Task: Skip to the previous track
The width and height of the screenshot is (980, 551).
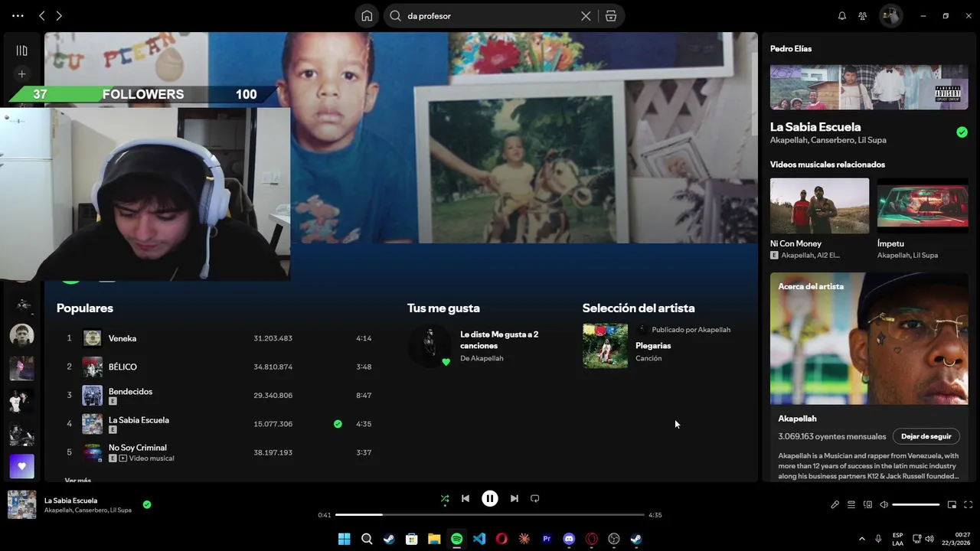Action: pyautogui.click(x=465, y=498)
